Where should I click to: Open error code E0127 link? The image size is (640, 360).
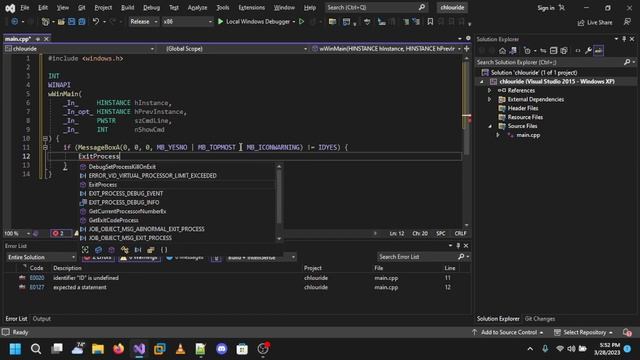37,287
